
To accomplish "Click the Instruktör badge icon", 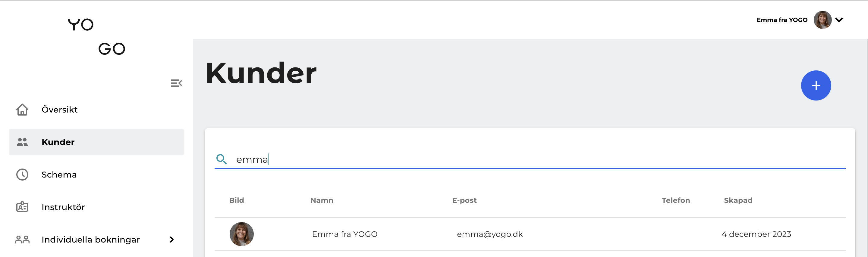I will [22, 207].
